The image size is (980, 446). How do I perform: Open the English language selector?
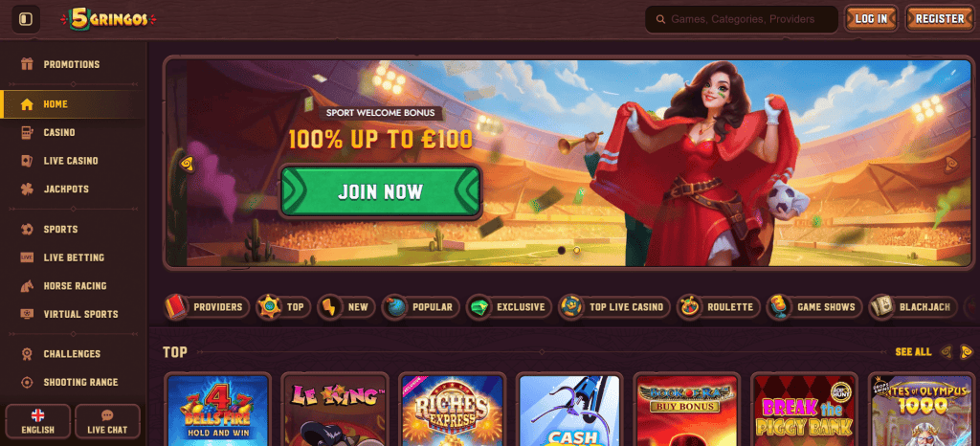[37, 421]
